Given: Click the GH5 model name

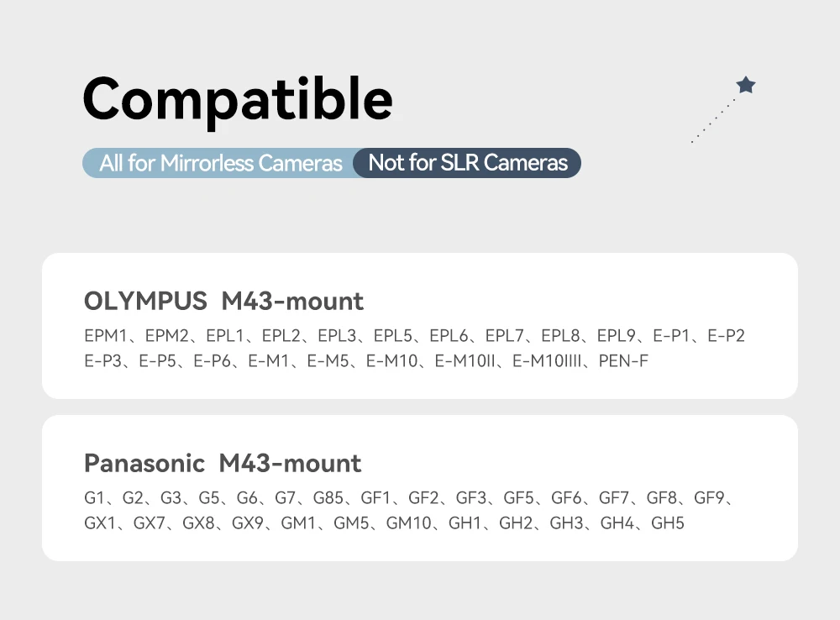Looking at the screenshot, I should tap(668, 523).
